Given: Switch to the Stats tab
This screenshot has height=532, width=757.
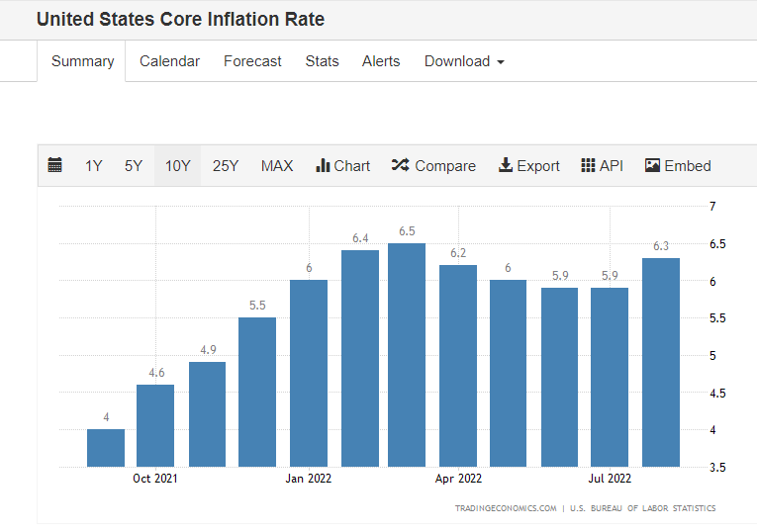Looking at the screenshot, I should [322, 61].
